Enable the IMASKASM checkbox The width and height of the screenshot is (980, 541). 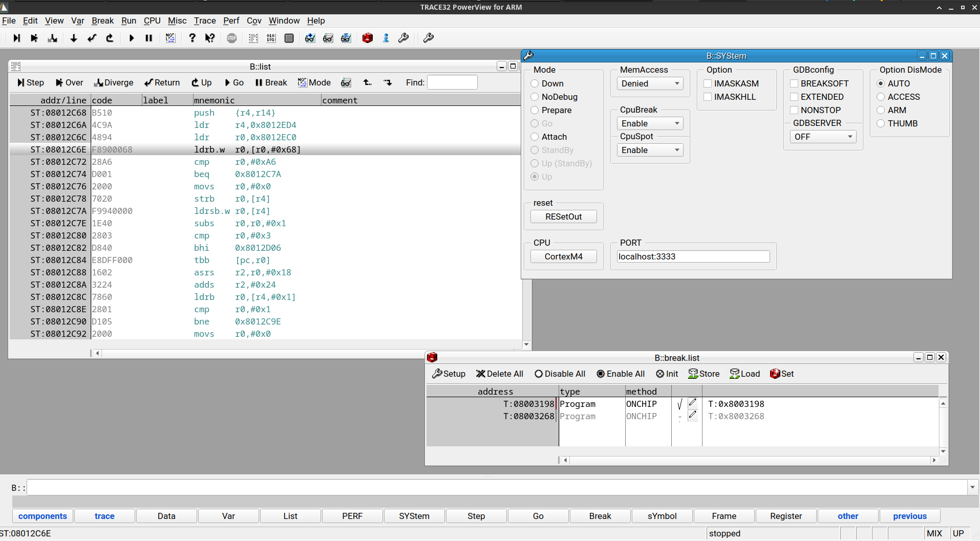[708, 83]
